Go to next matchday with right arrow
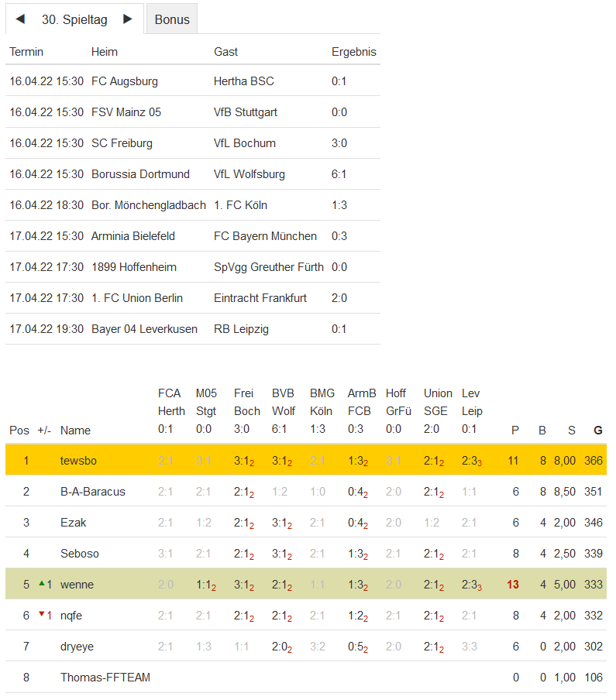This screenshot has height=700, width=616. (128, 19)
